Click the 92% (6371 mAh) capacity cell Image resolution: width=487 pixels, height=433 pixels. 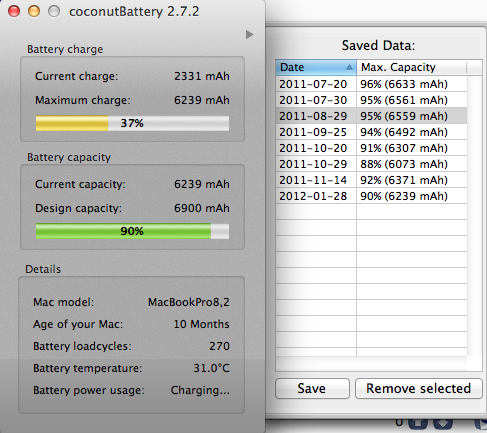point(412,180)
